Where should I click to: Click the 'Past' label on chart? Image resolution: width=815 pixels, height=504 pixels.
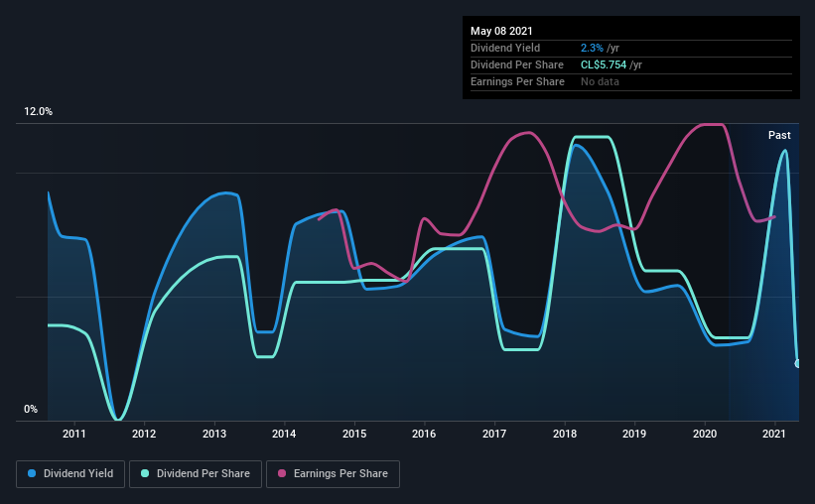[x=779, y=135]
